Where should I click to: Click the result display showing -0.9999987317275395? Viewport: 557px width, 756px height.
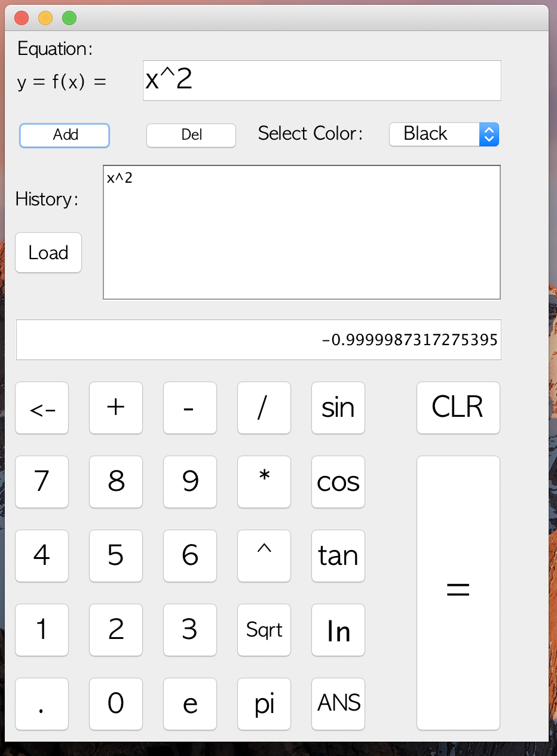[258, 339]
